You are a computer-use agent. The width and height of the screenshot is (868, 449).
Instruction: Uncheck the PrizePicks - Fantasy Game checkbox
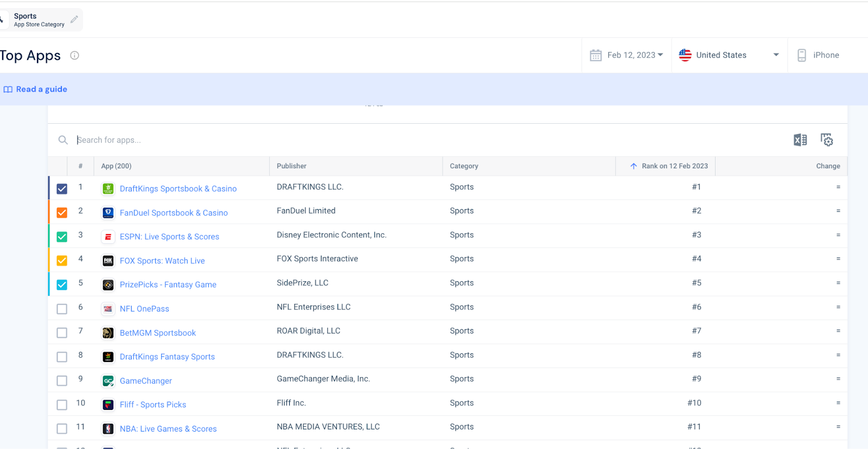[x=62, y=284]
